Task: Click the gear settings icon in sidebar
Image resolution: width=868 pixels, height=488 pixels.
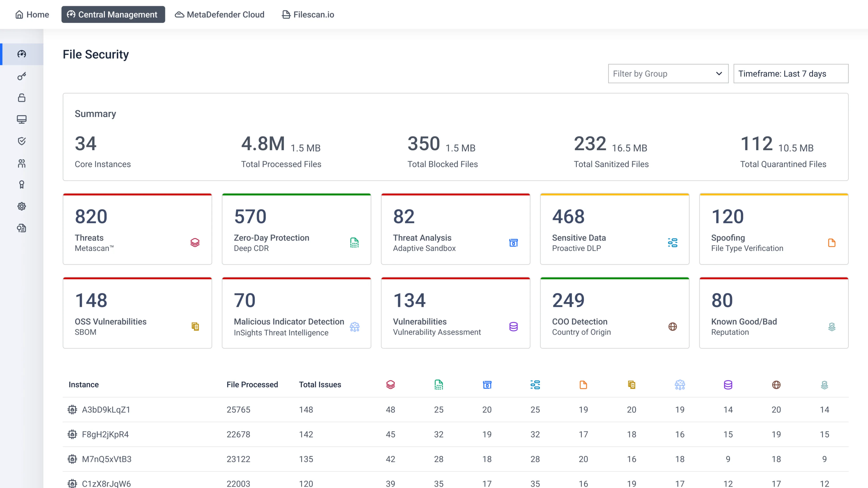Action: click(x=22, y=206)
